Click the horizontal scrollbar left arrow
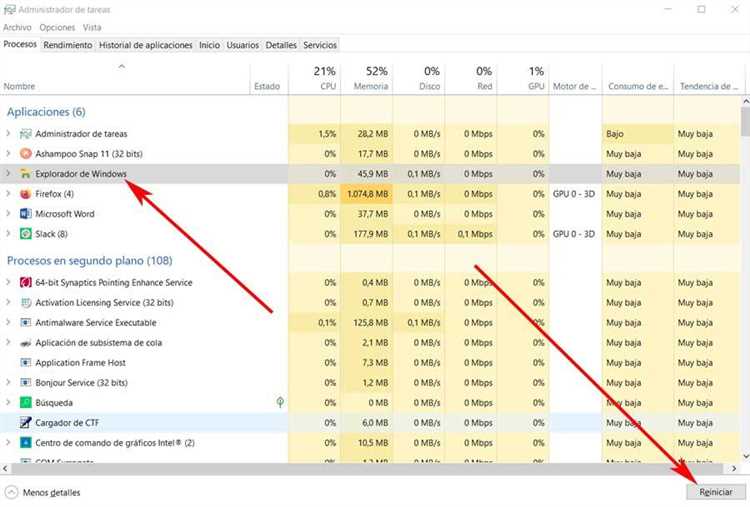 [5, 469]
